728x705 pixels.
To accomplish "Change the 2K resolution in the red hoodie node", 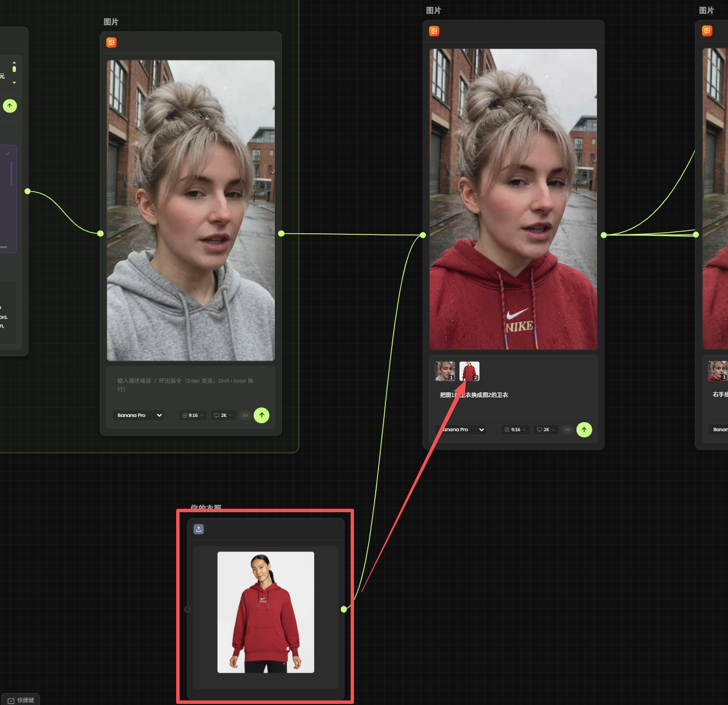I will [546, 430].
